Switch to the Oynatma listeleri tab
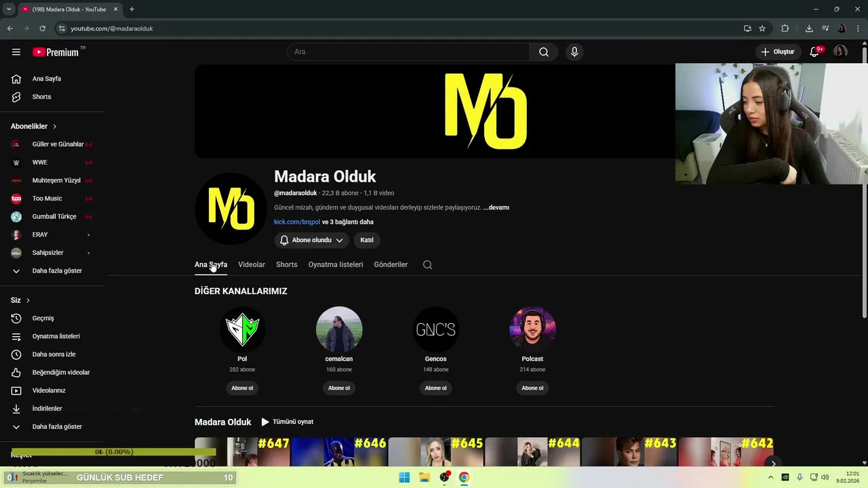 (x=336, y=265)
